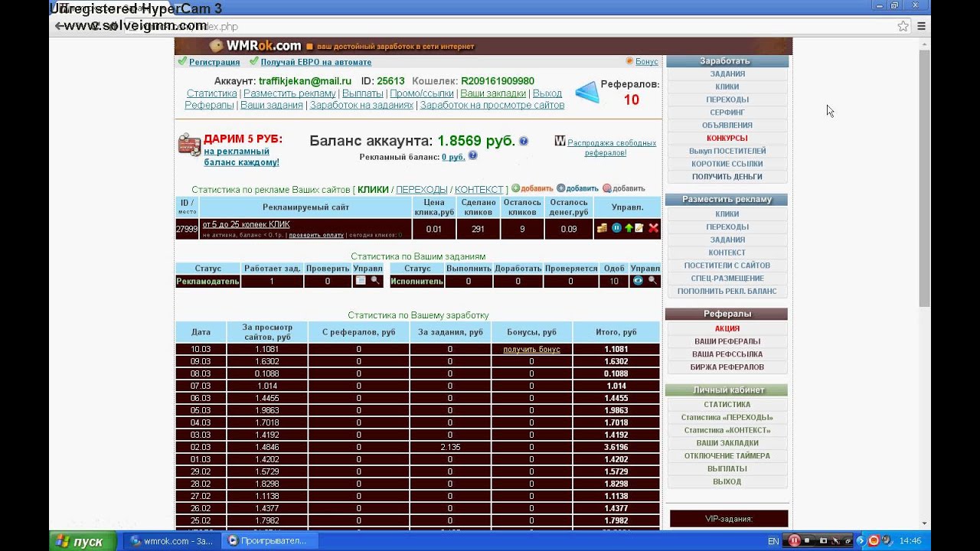Click the blue pyramid referrals icon
The image size is (980, 551).
pyautogui.click(x=587, y=92)
